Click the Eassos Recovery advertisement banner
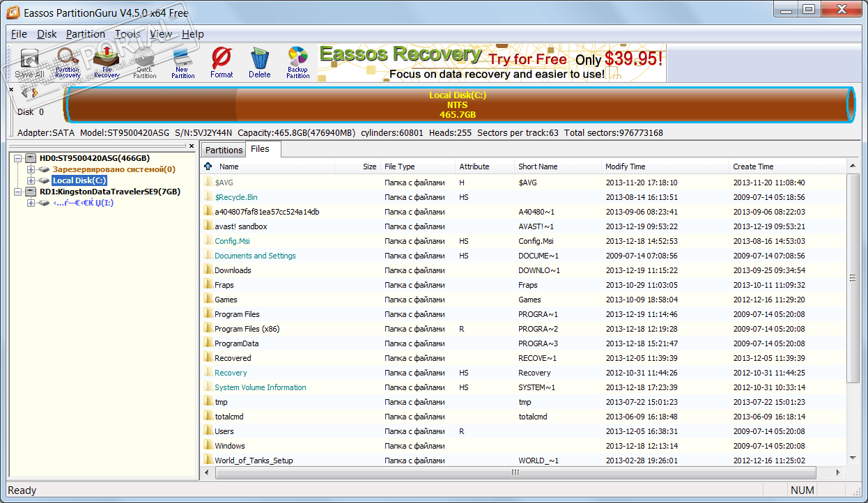868x503 pixels. (492, 63)
